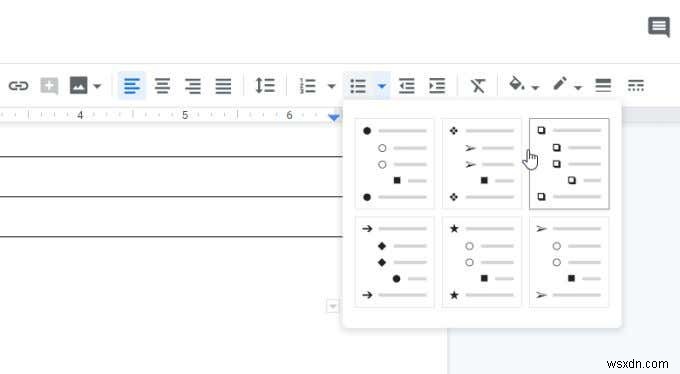
Task: Select Left align
Action: click(x=132, y=85)
